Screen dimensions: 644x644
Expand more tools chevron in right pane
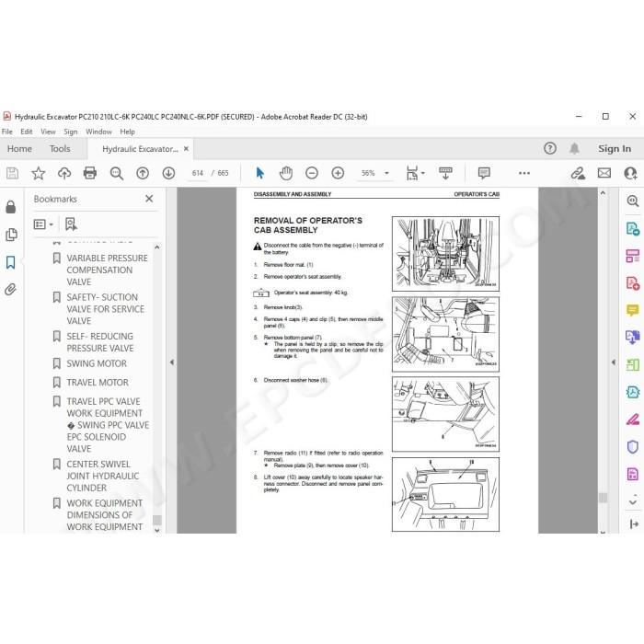pyautogui.click(x=633, y=501)
